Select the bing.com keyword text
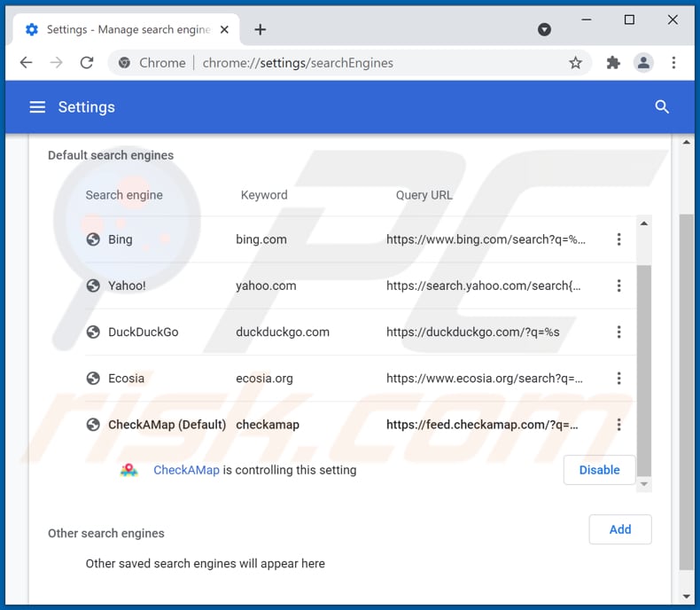This screenshot has width=700, height=610. 261,239
